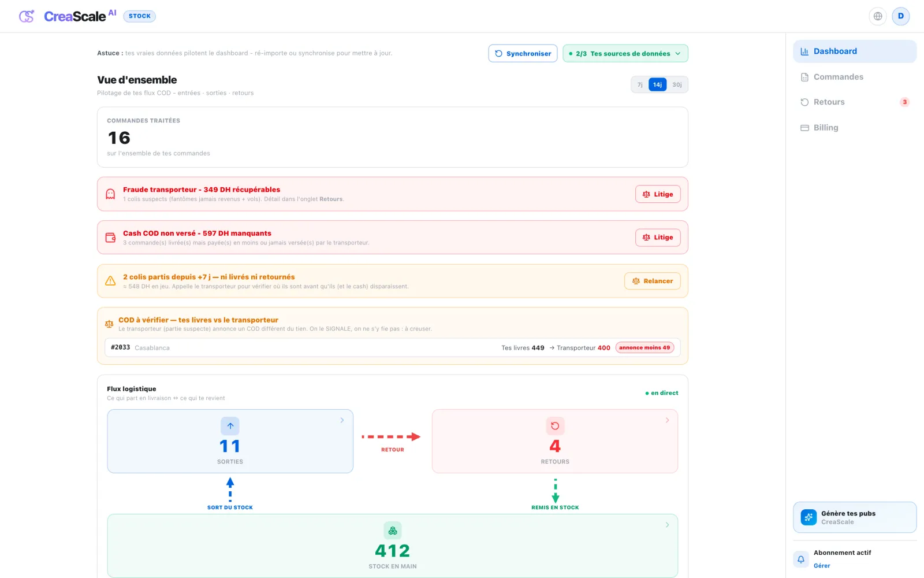
Task: Click the scales icon beside COD à vérifier
Action: [109, 324]
